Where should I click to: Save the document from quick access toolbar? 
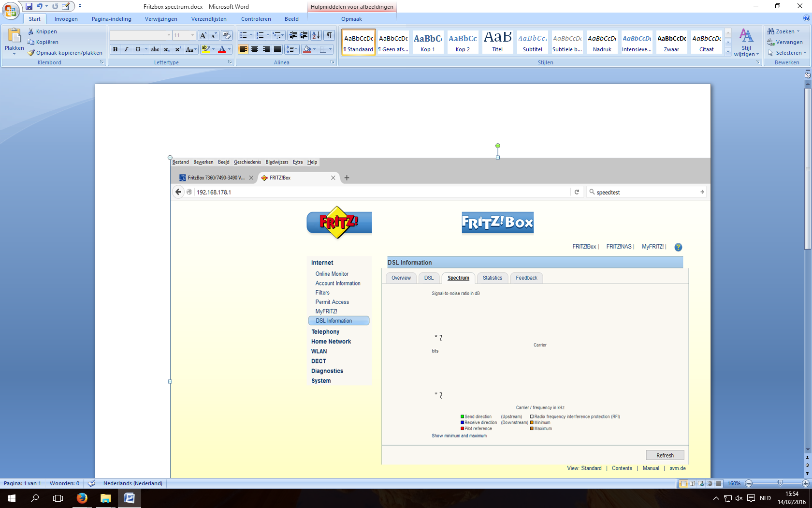pyautogui.click(x=29, y=6)
